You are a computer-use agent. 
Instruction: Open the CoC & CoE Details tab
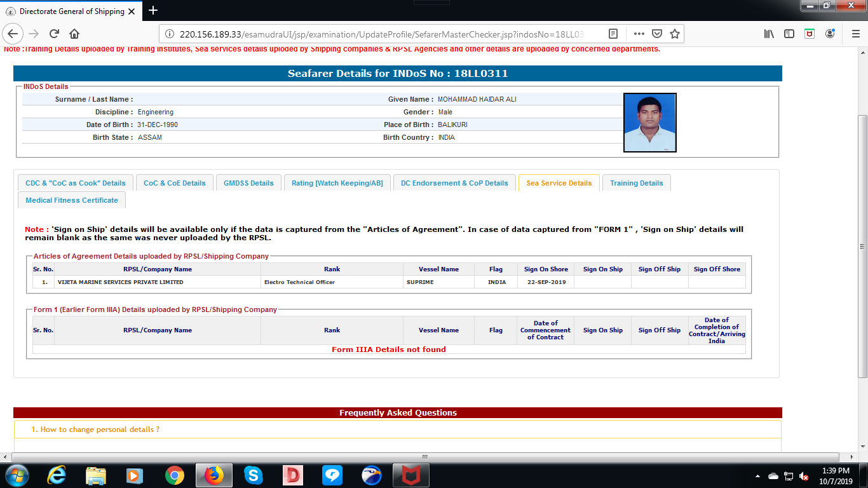[x=174, y=183]
